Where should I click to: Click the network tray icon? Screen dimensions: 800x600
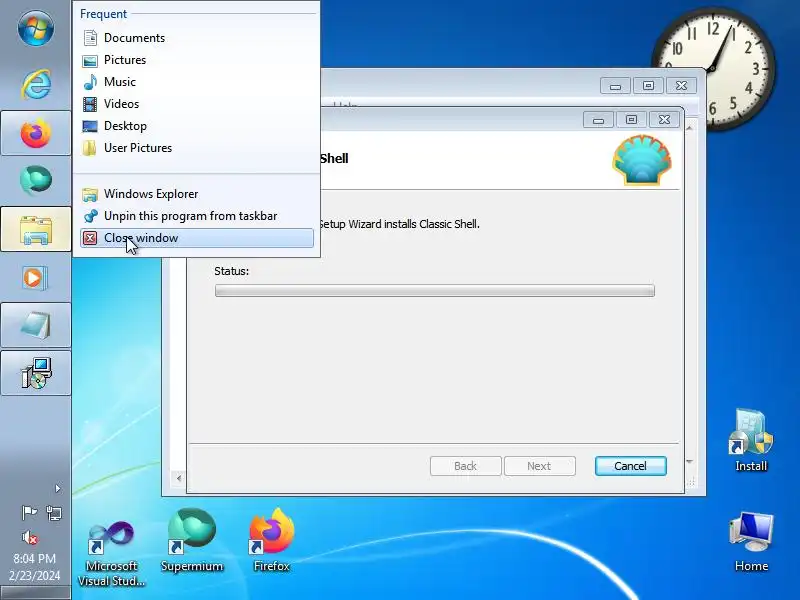coord(54,513)
